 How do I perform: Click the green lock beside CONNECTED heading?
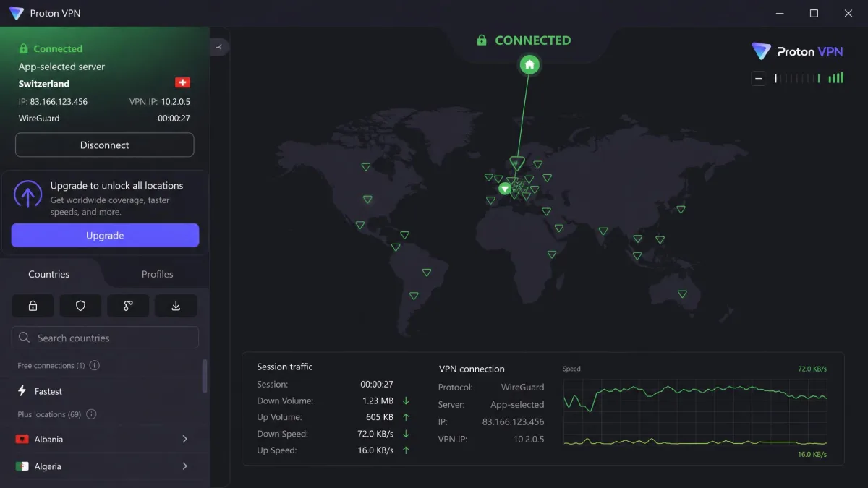[482, 40]
